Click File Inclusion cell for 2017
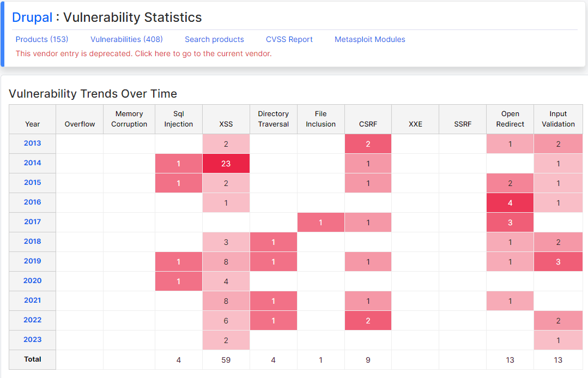The width and height of the screenshot is (588, 378). coord(320,223)
